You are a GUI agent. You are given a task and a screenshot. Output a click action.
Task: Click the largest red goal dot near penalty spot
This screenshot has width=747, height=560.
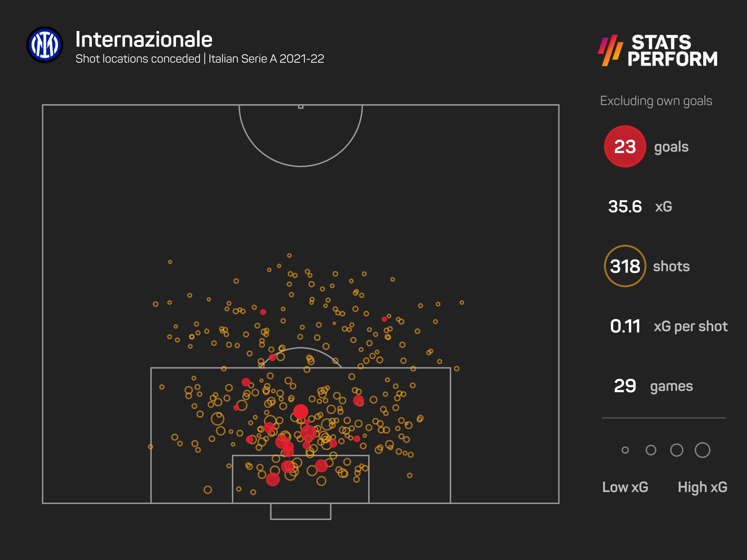[300, 412]
